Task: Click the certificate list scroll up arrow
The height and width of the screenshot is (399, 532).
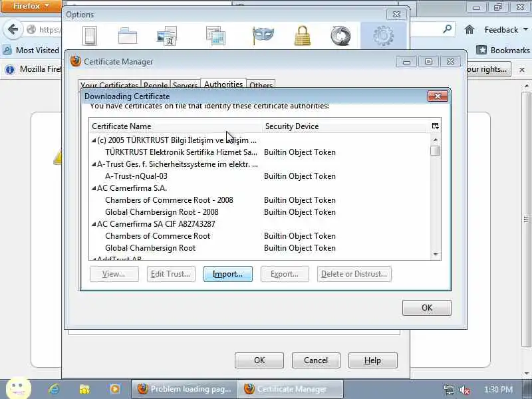Action: pyautogui.click(x=436, y=140)
